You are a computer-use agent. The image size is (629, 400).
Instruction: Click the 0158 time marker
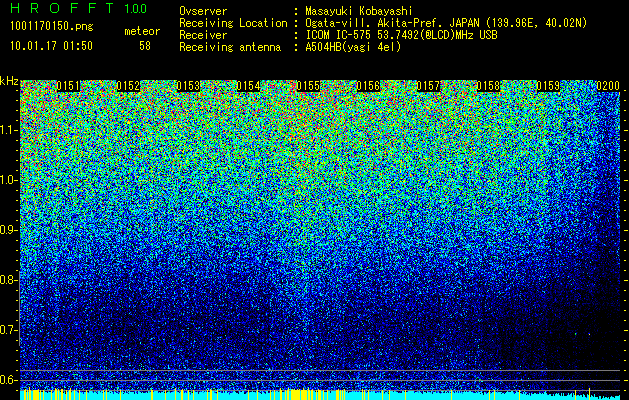[x=489, y=86]
